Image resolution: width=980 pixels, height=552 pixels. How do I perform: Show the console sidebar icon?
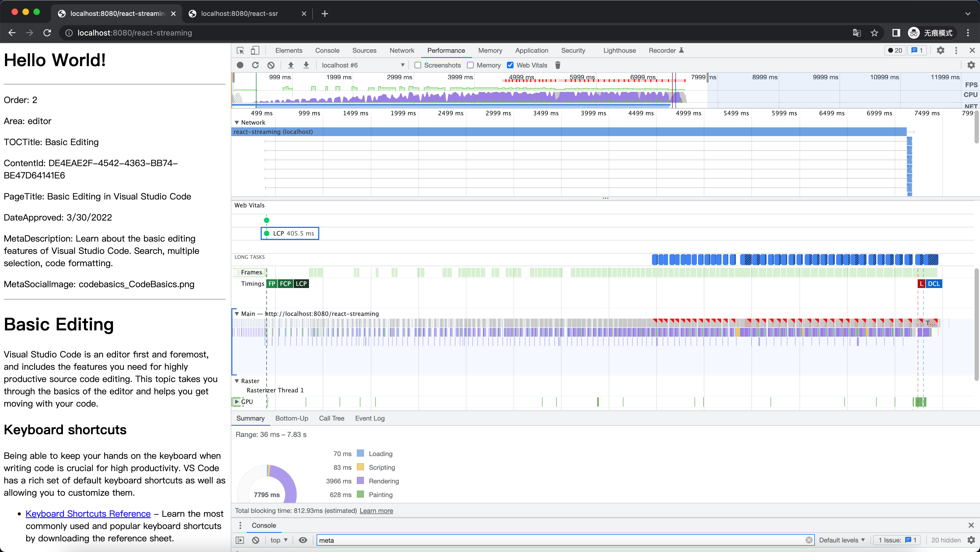pos(240,540)
